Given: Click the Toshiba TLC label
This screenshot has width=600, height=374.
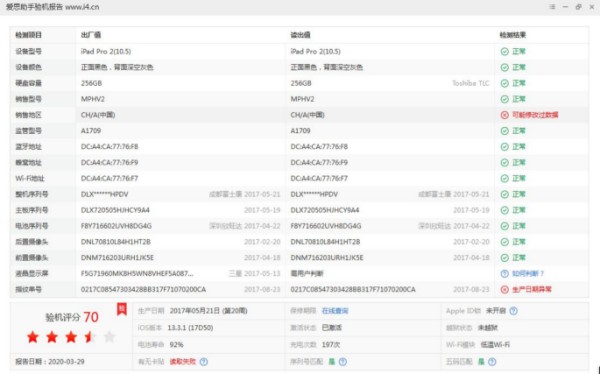Looking at the screenshot, I should 471,83.
